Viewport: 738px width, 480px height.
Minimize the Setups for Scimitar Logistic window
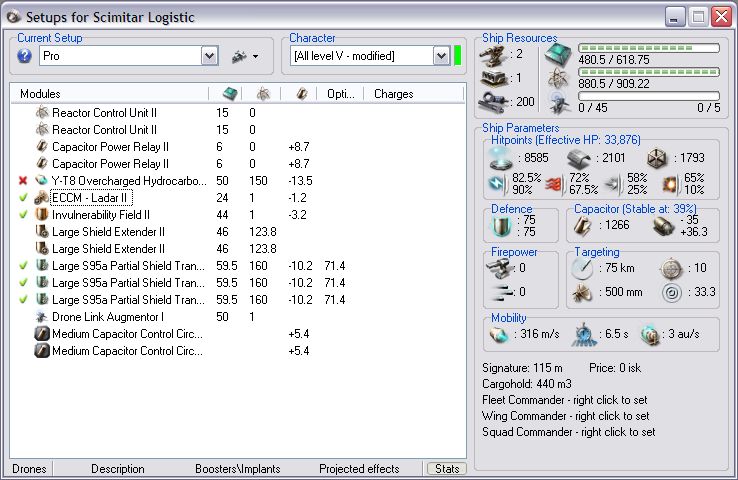coord(675,17)
